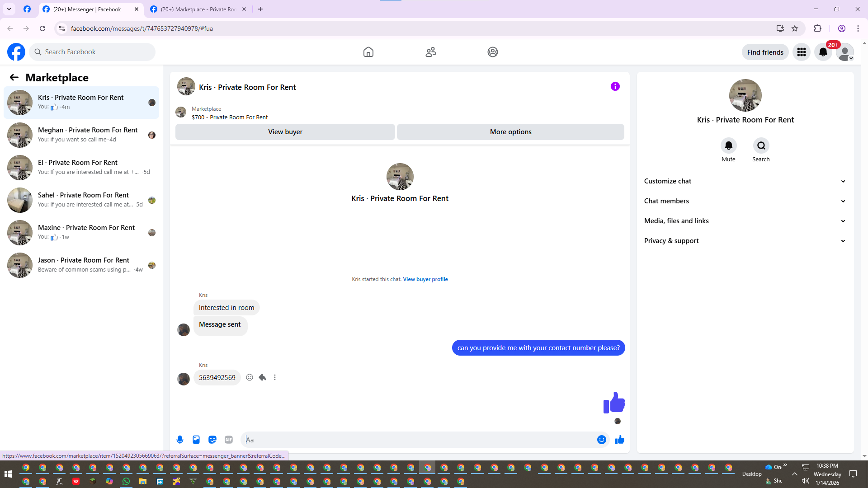Reply to Kris's phone number message
This screenshot has width=868, height=488.
(262, 377)
